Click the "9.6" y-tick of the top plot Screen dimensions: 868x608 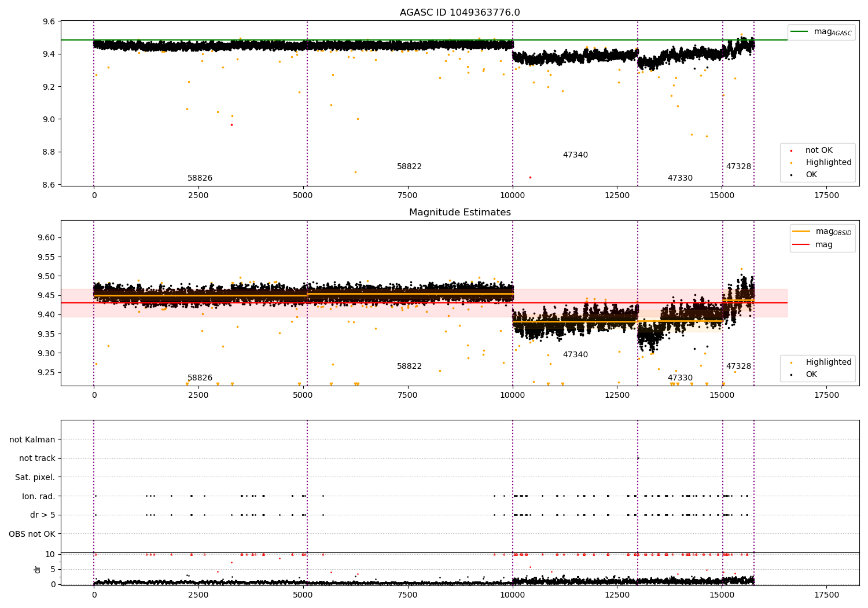[x=49, y=22]
